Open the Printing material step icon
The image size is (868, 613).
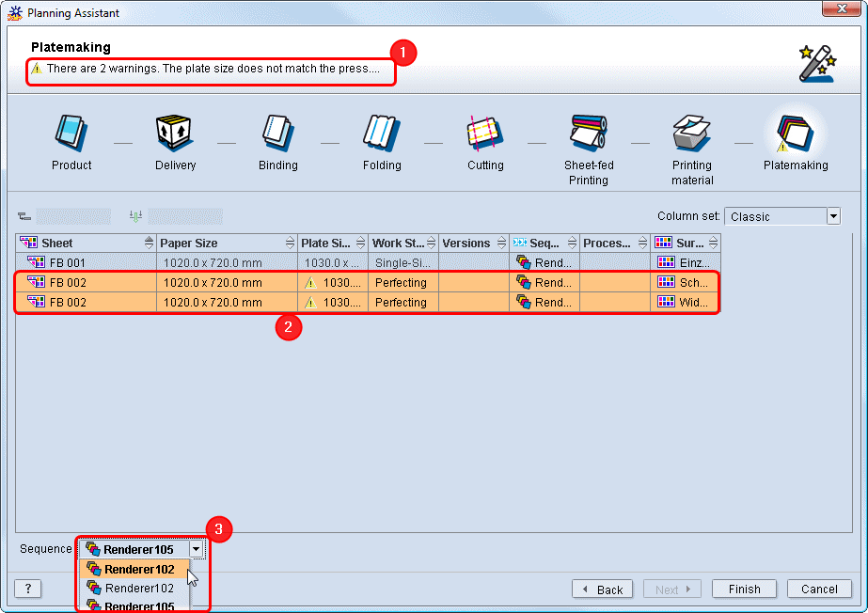[x=692, y=133]
